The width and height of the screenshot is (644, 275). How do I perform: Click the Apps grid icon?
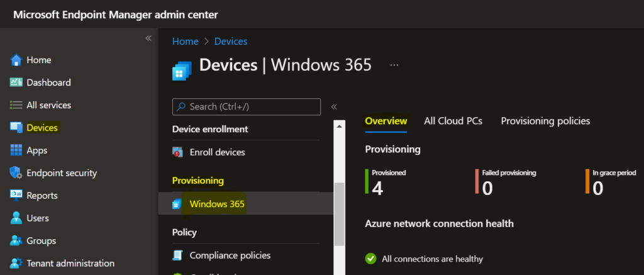pyautogui.click(x=16, y=150)
